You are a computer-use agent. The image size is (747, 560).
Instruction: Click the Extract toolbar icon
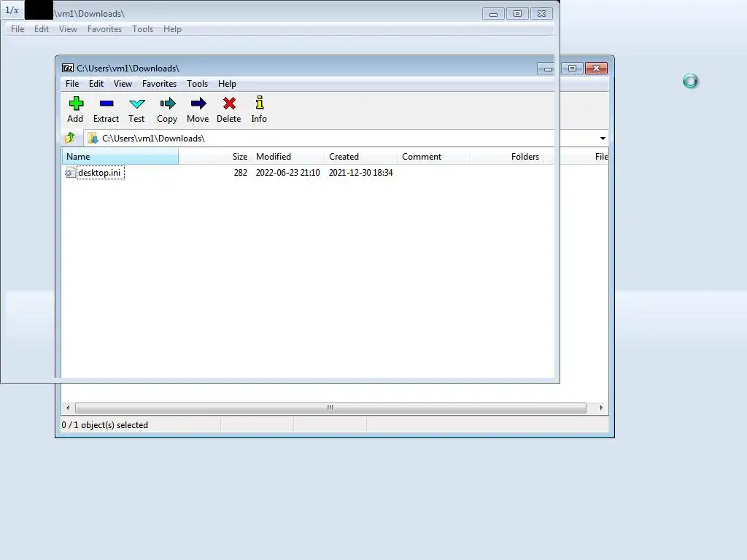click(107, 104)
